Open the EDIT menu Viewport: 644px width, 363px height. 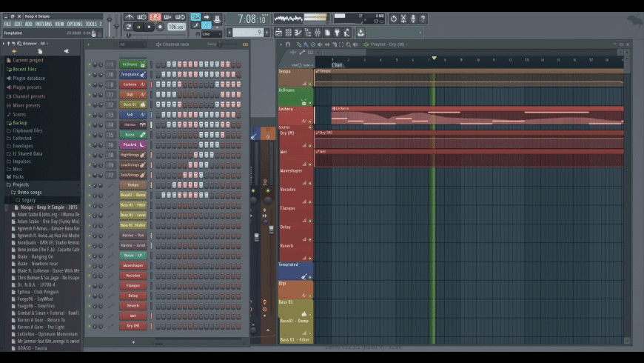pyautogui.click(x=18, y=24)
